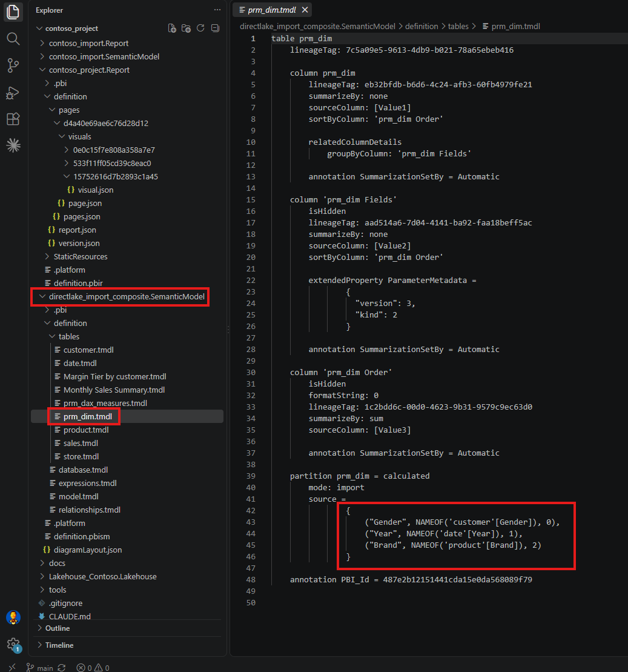The width and height of the screenshot is (628, 672).
Task: Expand the Timeline section
Action: [59, 645]
